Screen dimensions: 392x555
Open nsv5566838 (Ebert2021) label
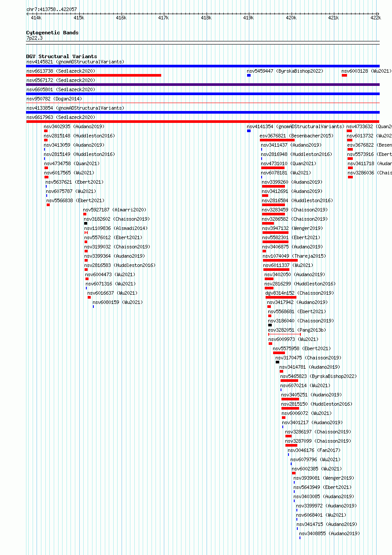click(x=76, y=200)
